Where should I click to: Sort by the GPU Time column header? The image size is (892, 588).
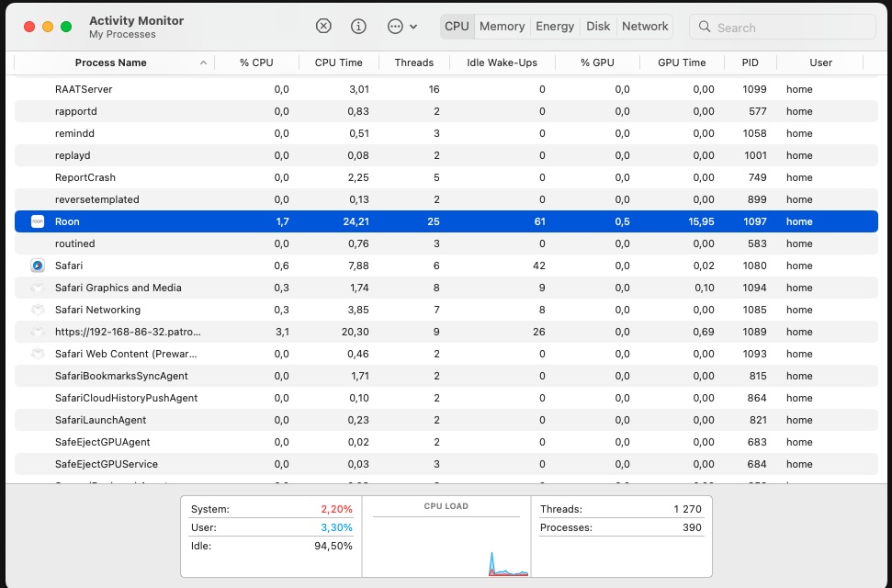[x=682, y=62]
